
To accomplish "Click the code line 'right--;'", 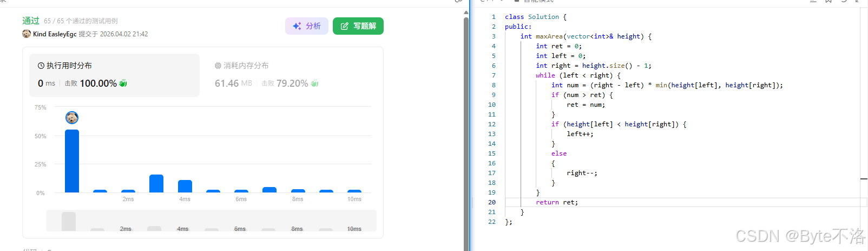I will (x=582, y=173).
